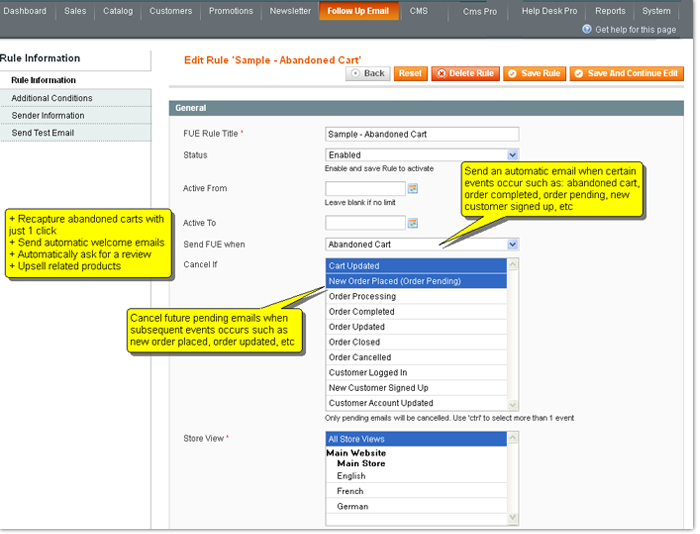Open the Promotions menu
The width and height of the screenshot is (700, 534).
click(x=231, y=11)
